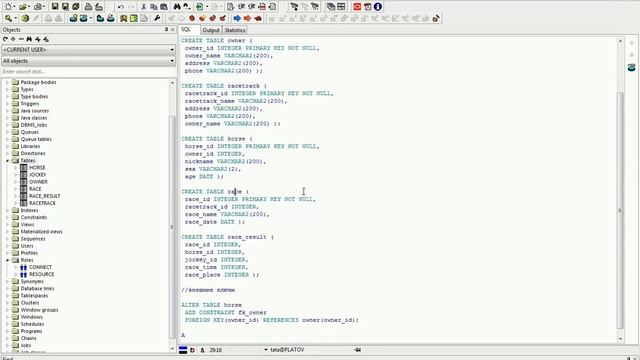Image resolution: width=640 pixels, height=360 pixels.
Task: Click the magnifier find objects icon
Action: 8,18
